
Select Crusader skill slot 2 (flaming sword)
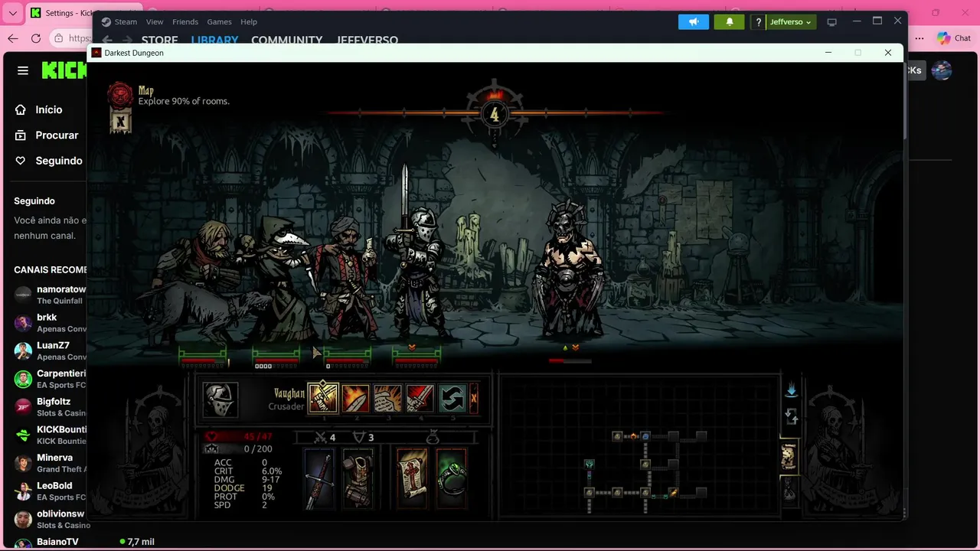click(x=355, y=399)
